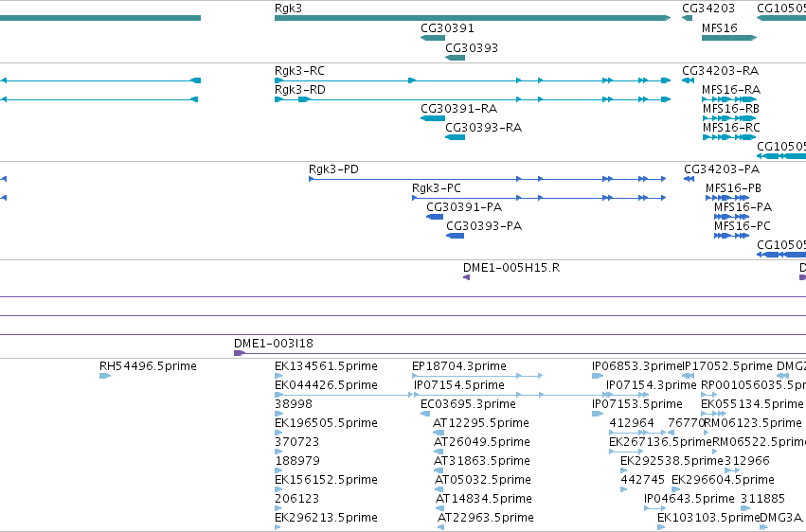Click the IP17052.5prime label
Viewport: 806px width, 532px height.
tap(728, 366)
